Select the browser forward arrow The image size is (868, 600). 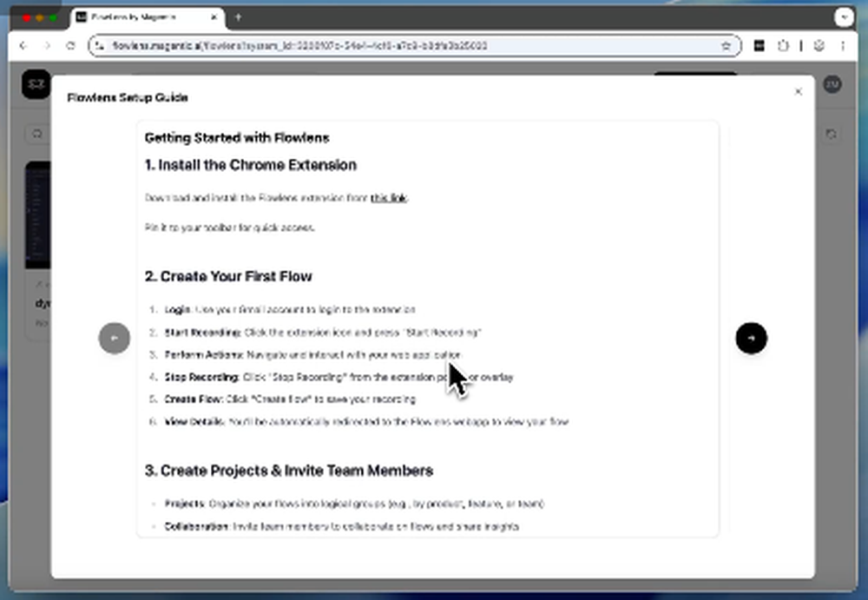(48, 46)
